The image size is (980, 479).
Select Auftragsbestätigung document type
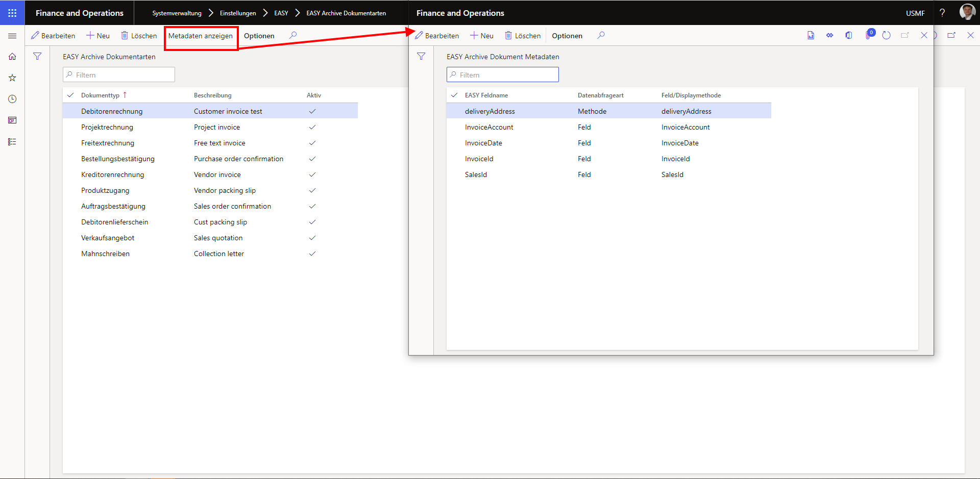pyautogui.click(x=113, y=206)
